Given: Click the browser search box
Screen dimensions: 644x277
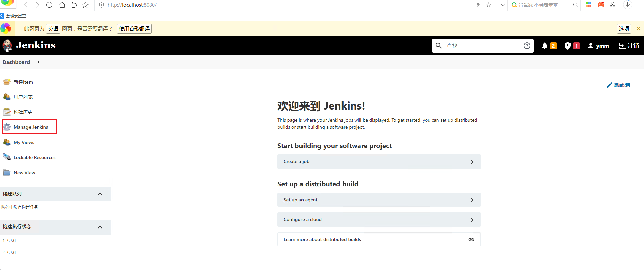Looking at the screenshot, I should 545,5.
